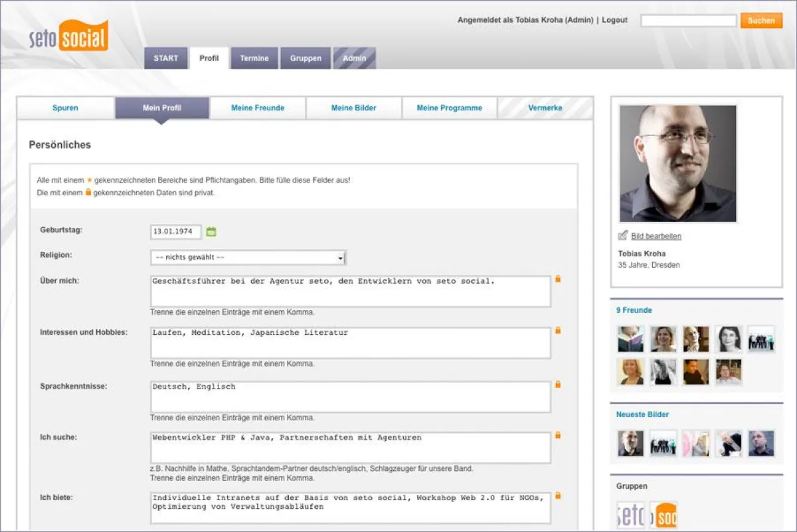Viewport: 797px width, 532px height.
Task: Select the seto group logo under Gruppen
Action: tap(630, 515)
